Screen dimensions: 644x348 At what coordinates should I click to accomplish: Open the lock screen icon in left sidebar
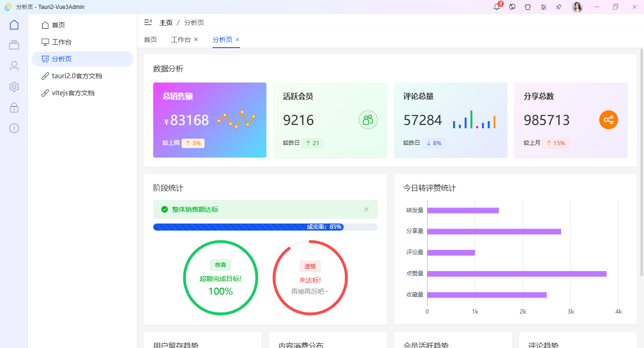14,108
